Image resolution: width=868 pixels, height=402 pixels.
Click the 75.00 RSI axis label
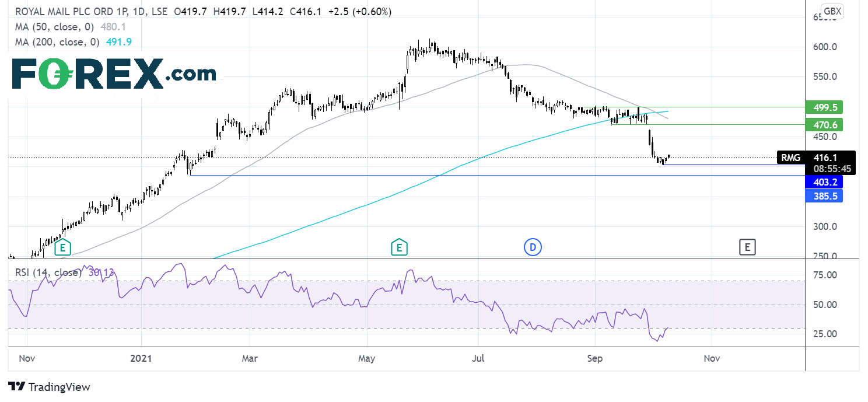coord(825,275)
